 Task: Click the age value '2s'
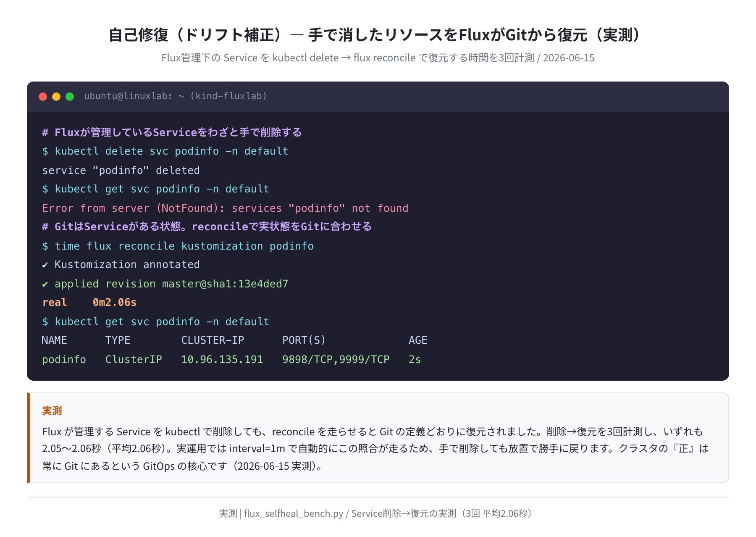click(x=415, y=359)
